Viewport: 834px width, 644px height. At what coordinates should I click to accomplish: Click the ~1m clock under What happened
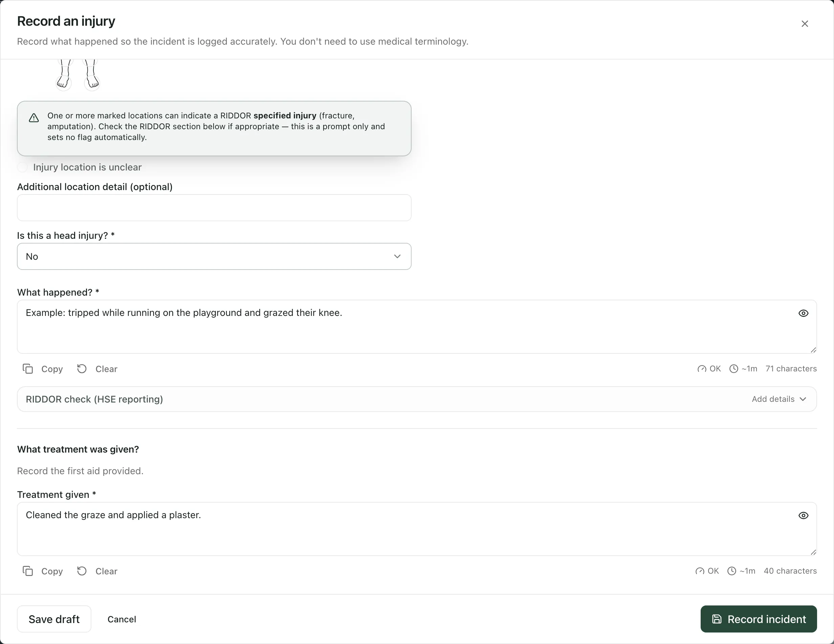click(743, 369)
